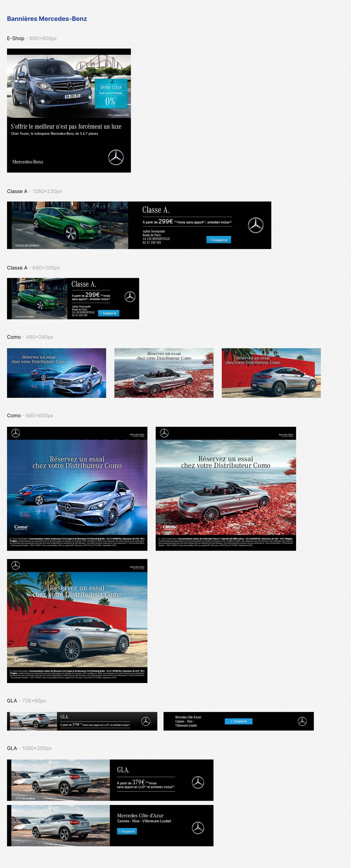
Task: Select the small cabriolet Como 480×240 banner
Action: (164, 373)
